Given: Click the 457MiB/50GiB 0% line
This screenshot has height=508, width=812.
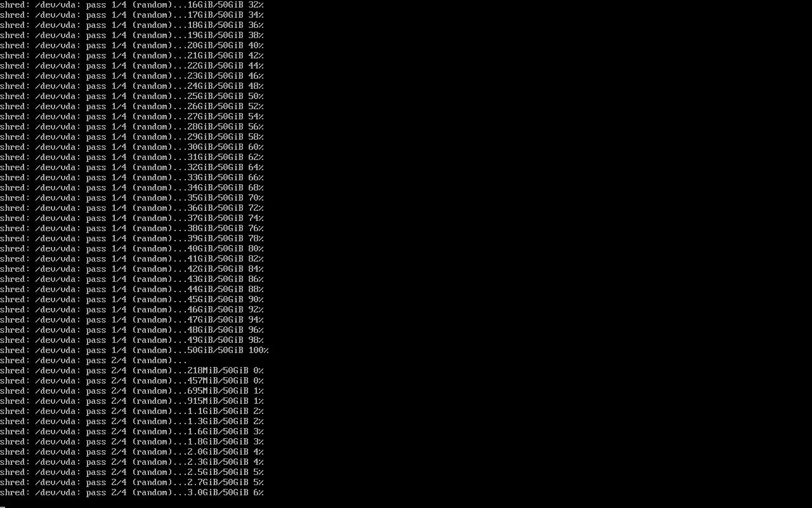Looking at the screenshot, I should pos(132,380).
